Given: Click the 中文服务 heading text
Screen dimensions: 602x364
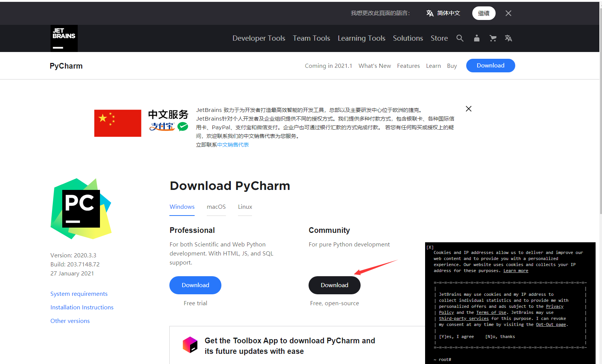Looking at the screenshot, I should click(x=168, y=114).
